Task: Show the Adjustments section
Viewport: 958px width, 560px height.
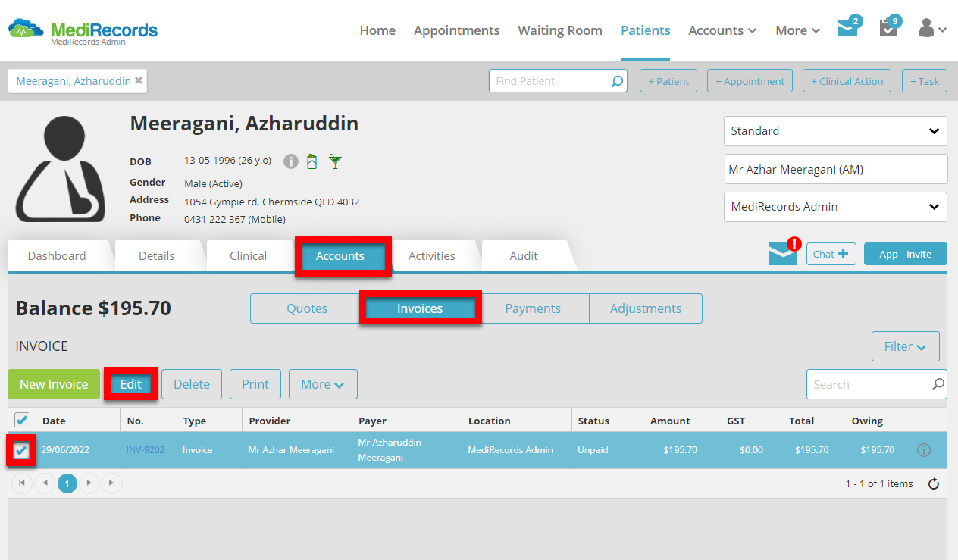Action: pos(646,308)
